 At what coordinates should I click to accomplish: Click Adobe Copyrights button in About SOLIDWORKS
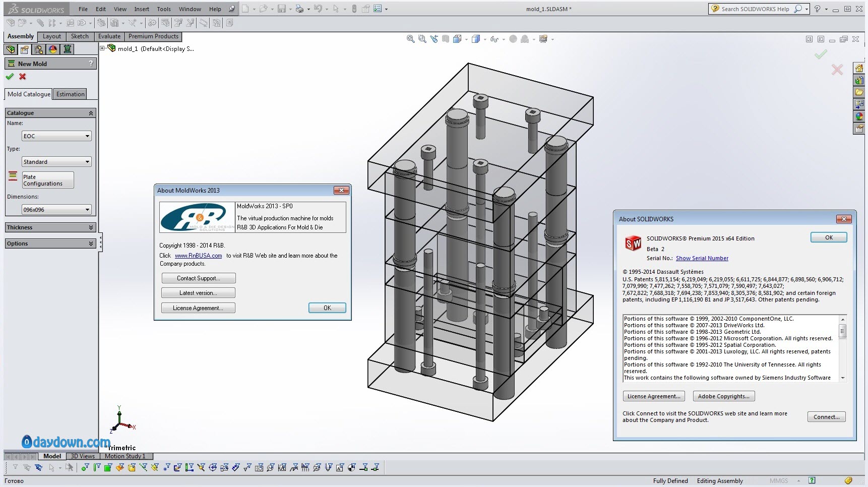pyautogui.click(x=723, y=396)
